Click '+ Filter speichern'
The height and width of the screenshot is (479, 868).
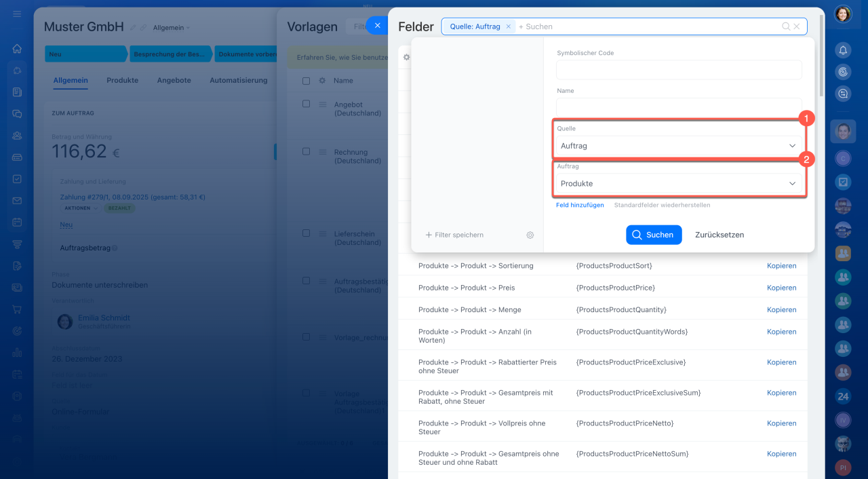(454, 235)
